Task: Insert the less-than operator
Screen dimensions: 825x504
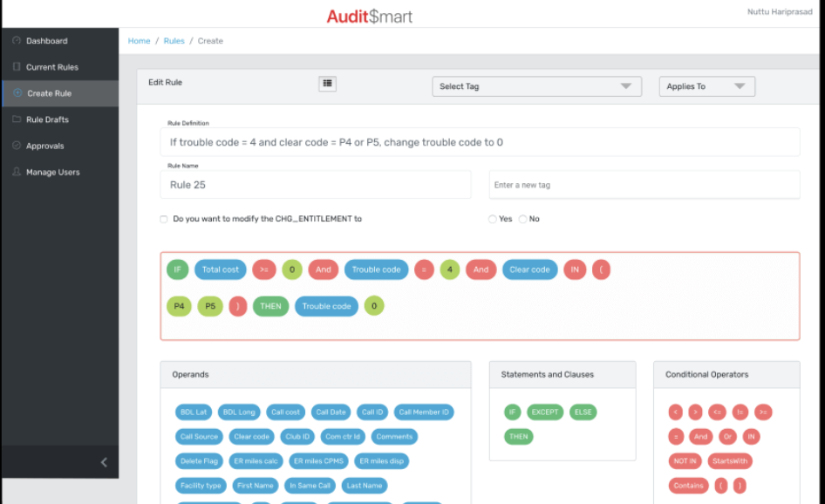Action: [x=676, y=412]
